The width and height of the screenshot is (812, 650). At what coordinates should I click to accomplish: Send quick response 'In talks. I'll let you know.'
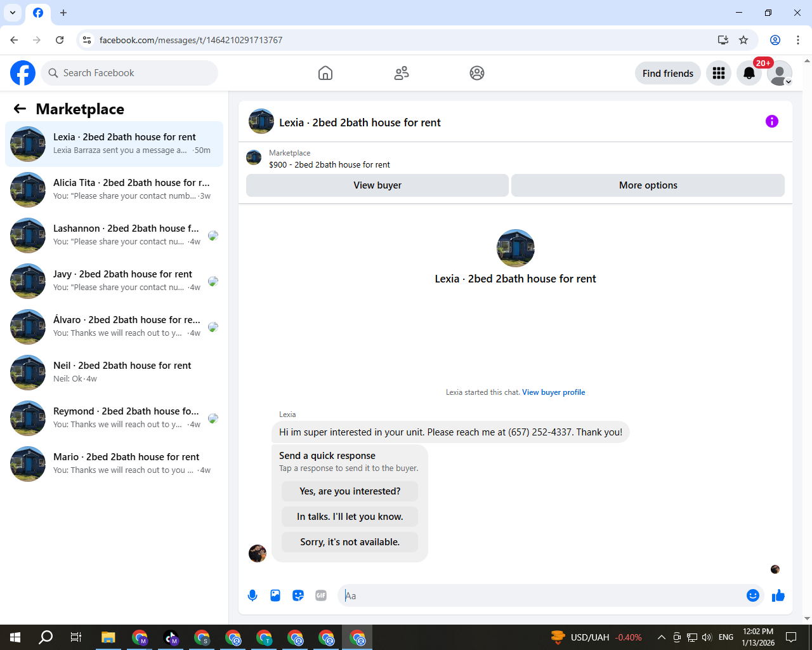pyautogui.click(x=350, y=517)
